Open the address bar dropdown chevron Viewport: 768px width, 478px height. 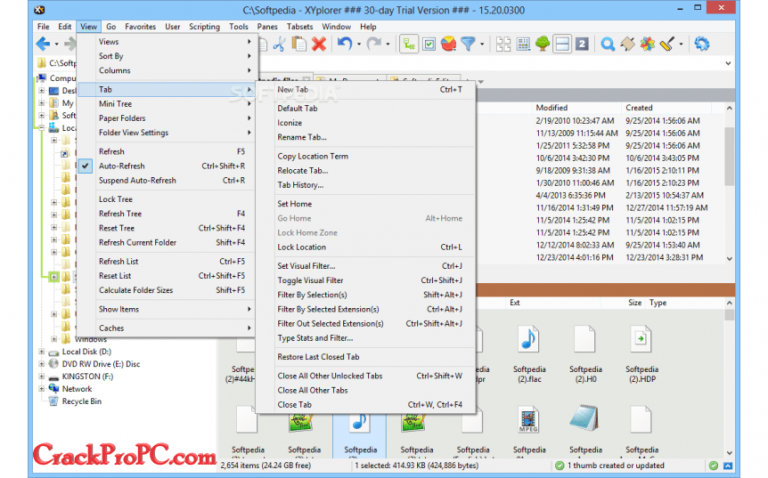pos(728,63)
